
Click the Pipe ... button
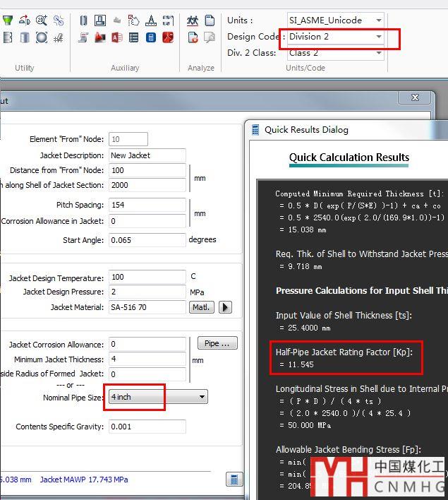[x=217, y=343]
